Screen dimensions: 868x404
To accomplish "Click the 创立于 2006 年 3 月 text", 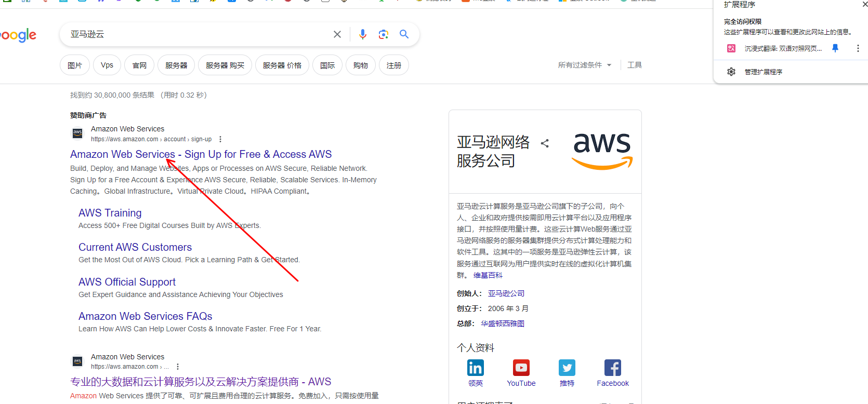I will coord(493,308).
